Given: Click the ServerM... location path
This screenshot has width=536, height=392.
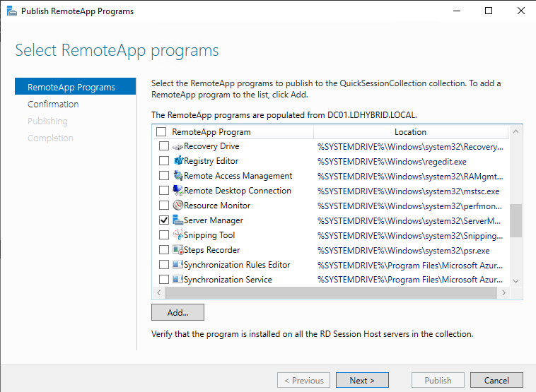Looking at the screenshot, I should click(409, 221).
